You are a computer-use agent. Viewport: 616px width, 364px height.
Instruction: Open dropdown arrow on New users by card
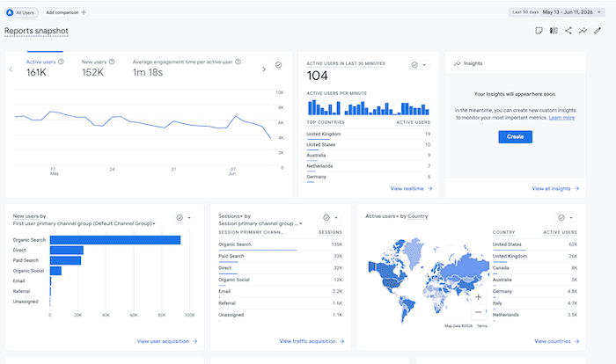(x=189, y=217)
